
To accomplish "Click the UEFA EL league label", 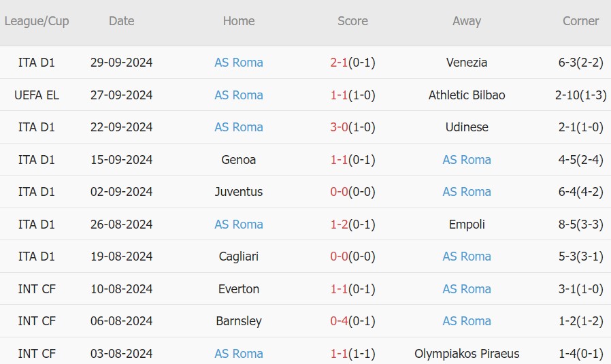I will pyautogui.click(x=37, y=95).
